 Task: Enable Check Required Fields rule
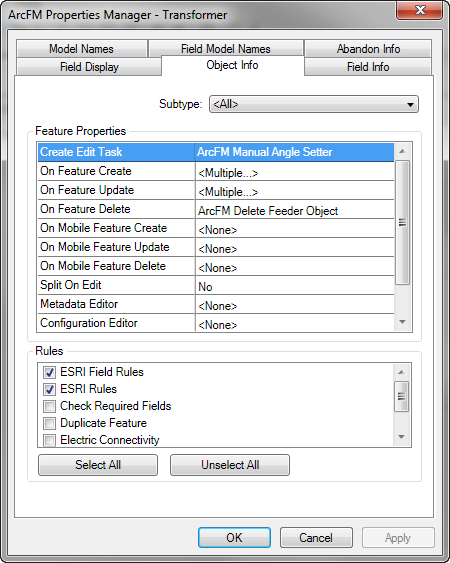49,406
